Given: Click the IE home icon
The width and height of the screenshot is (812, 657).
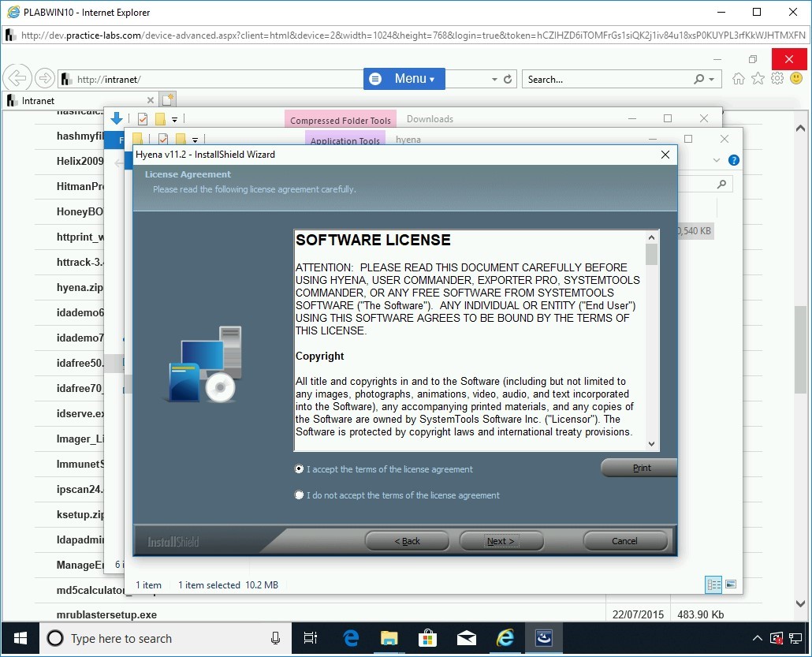Looking at the screenshot, I should pos(739,79).
